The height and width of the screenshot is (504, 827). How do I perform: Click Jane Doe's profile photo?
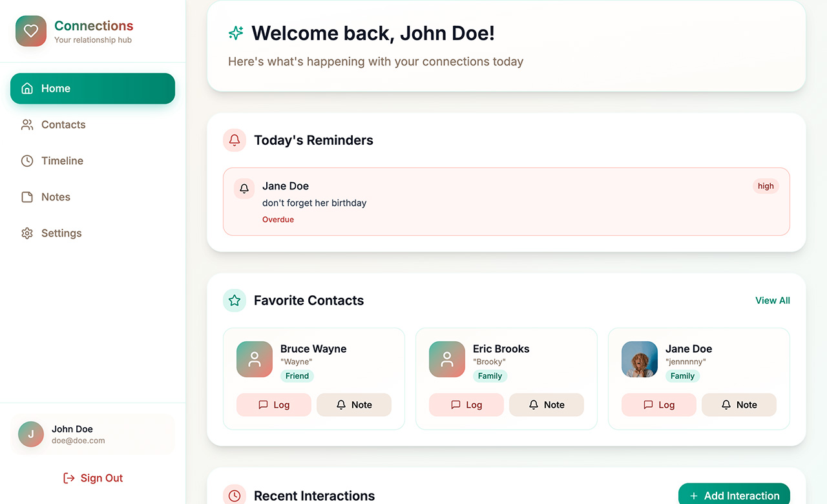tap(639, 359)
